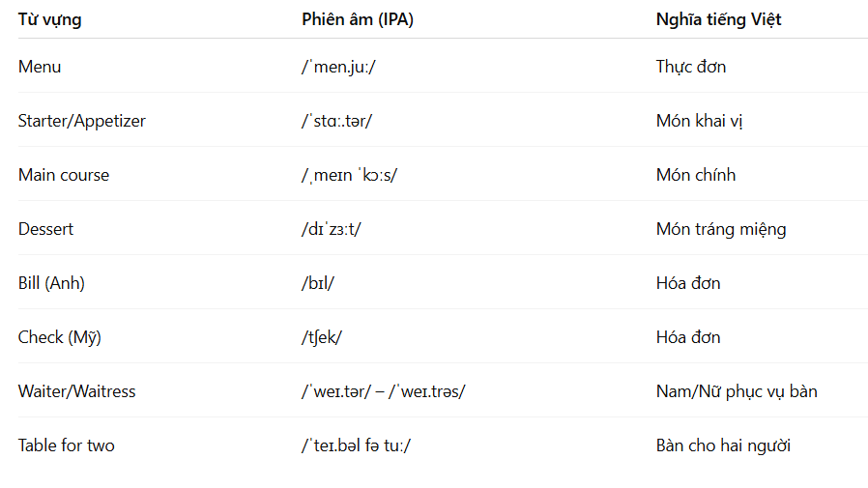Select the meaning 'Món tráng miệng'
Viewport: 868px width, 488px height.
pyautogui.click(x=721, y=230)
